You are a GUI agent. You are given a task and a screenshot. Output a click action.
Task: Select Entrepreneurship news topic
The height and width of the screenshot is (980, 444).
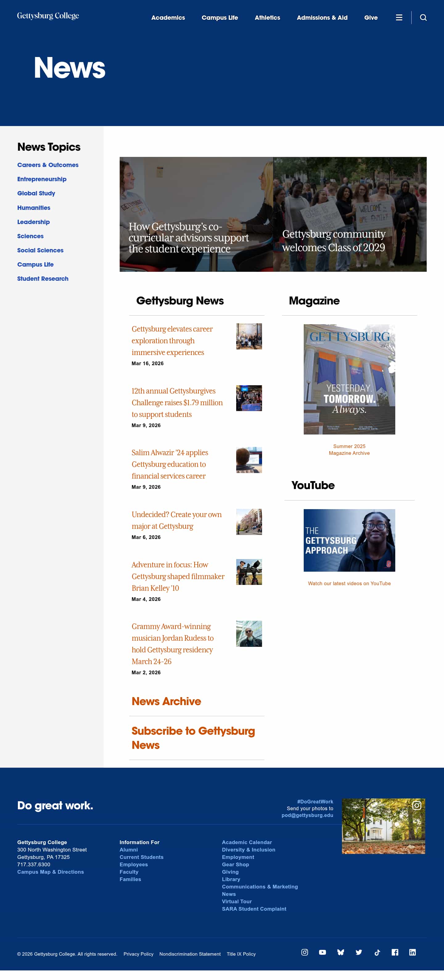[x=42, y=179]
